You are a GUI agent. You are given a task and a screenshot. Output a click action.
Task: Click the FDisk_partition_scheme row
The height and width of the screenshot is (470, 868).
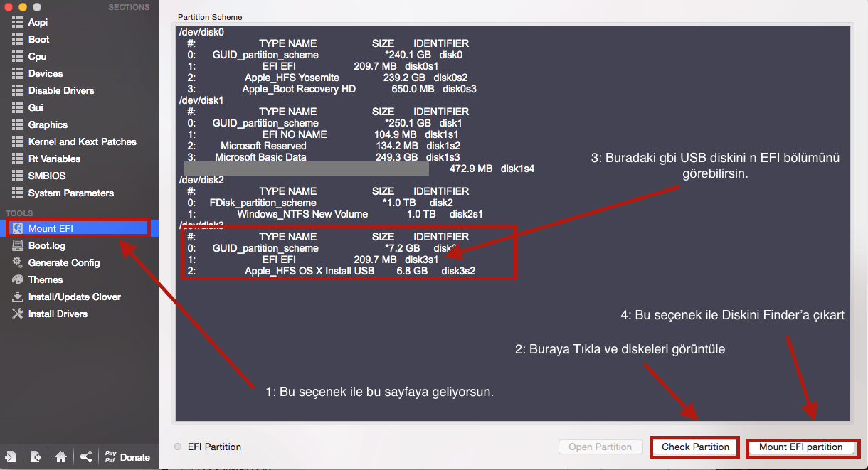click(x=320, y=203)
